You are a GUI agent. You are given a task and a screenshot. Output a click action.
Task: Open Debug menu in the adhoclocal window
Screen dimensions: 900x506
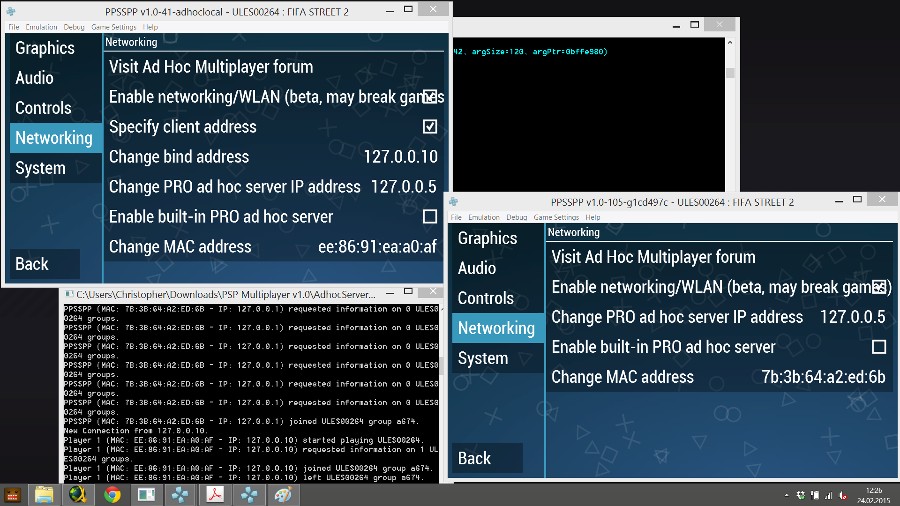(74, 27)
